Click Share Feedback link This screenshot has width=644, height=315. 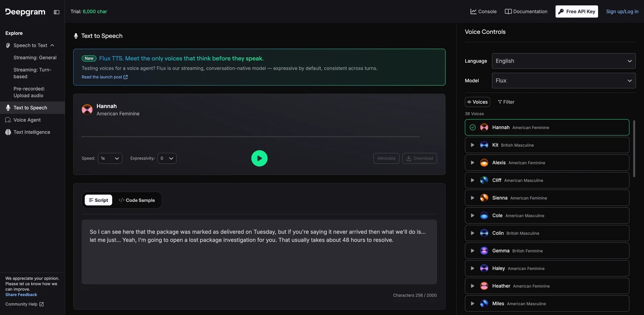point(21,295)
